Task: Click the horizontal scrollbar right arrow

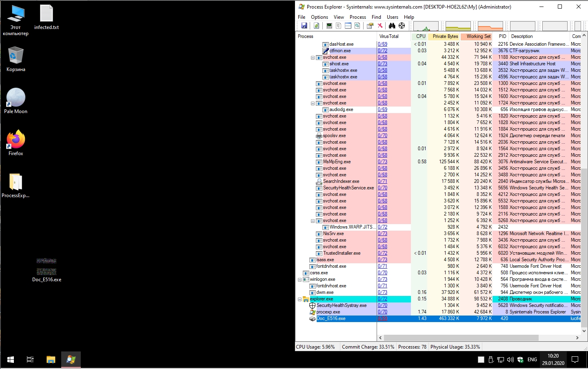Action: click(x=577, y=338)
